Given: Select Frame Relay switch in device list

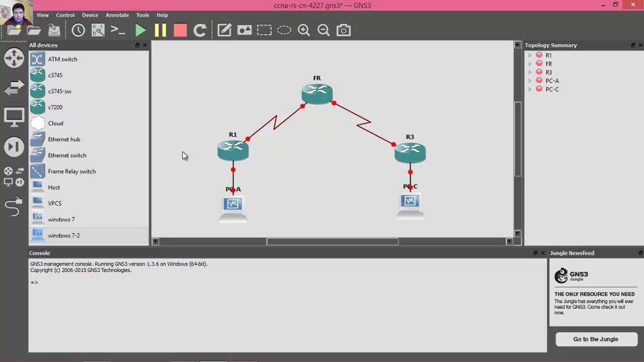Looking at the screenshot, I should [89, 171].
